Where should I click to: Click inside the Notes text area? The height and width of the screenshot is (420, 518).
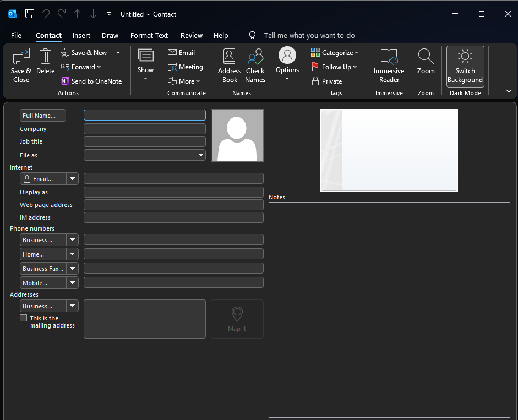(389, 309)
